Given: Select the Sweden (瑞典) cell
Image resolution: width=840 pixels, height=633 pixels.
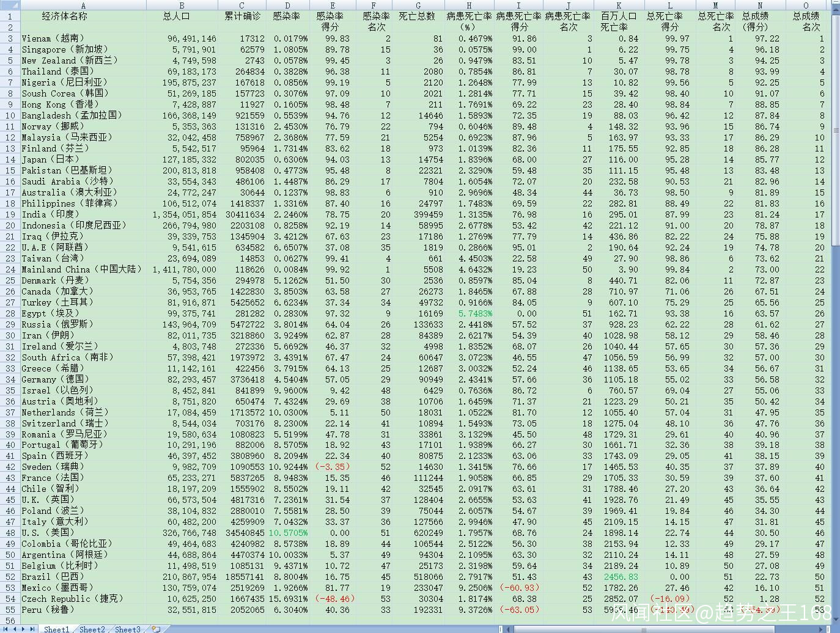Looking at the screenshot, I should (83, 467).
